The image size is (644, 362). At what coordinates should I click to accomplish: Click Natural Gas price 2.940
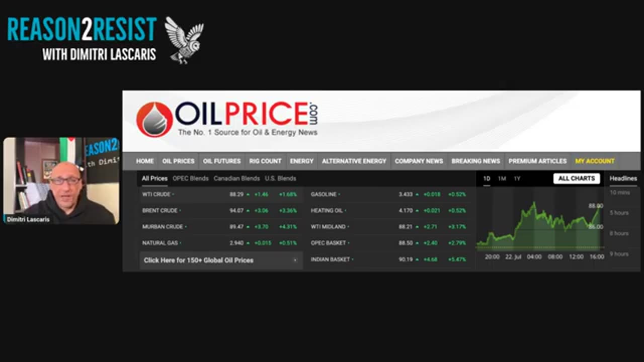[236, 243]
